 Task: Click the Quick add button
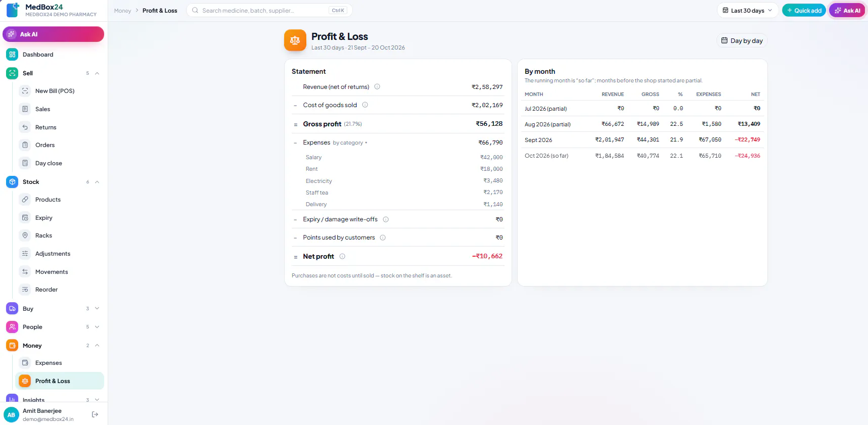coord(804,11)
